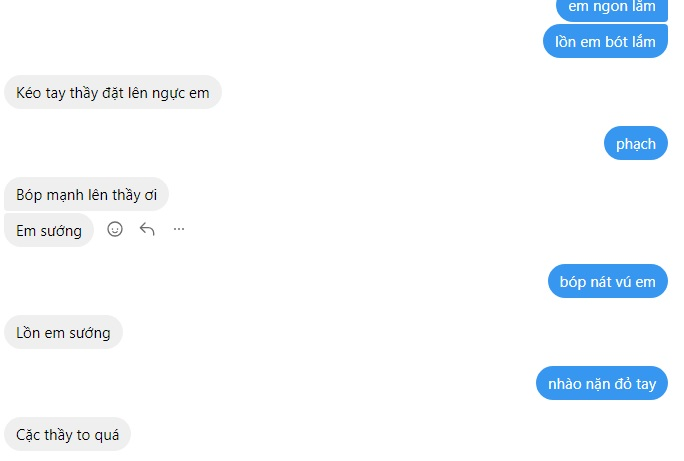Select the bottom-most gray message bubble
Viewport: 684px width, 461px height.
tap(68, 434)
